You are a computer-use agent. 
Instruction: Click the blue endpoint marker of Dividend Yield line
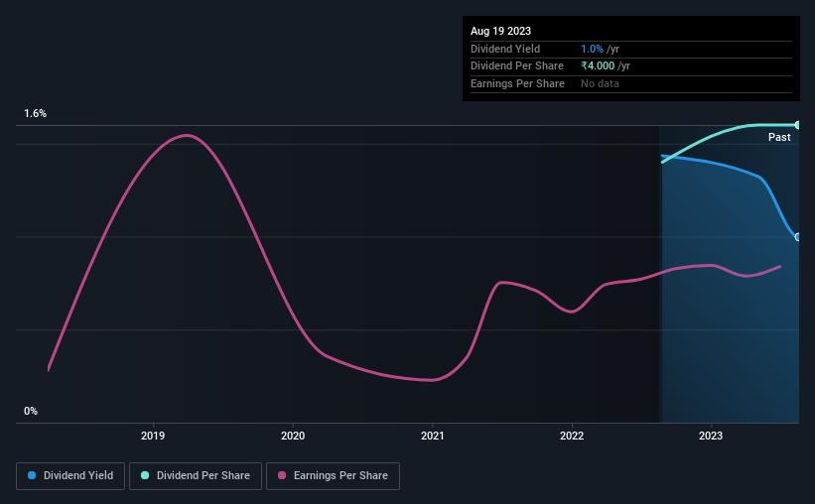pyautogui.click(x=798, y=236)
